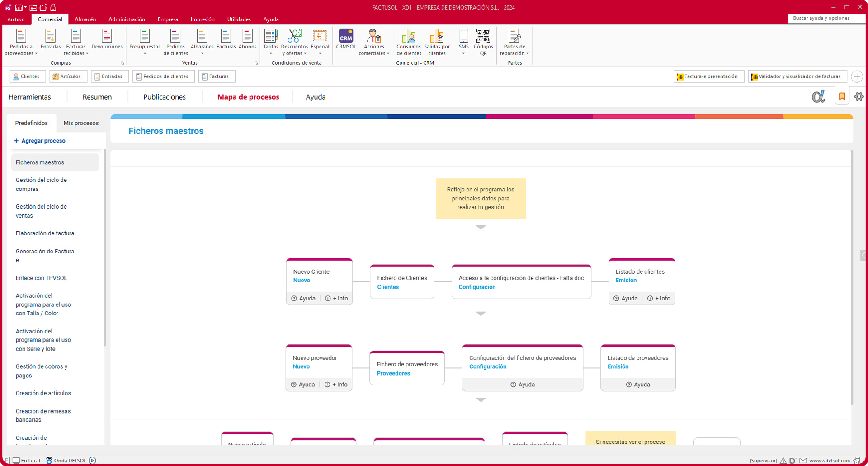
Task: Expand the Albaranes dropdown arrow
Action: (202, 54)
